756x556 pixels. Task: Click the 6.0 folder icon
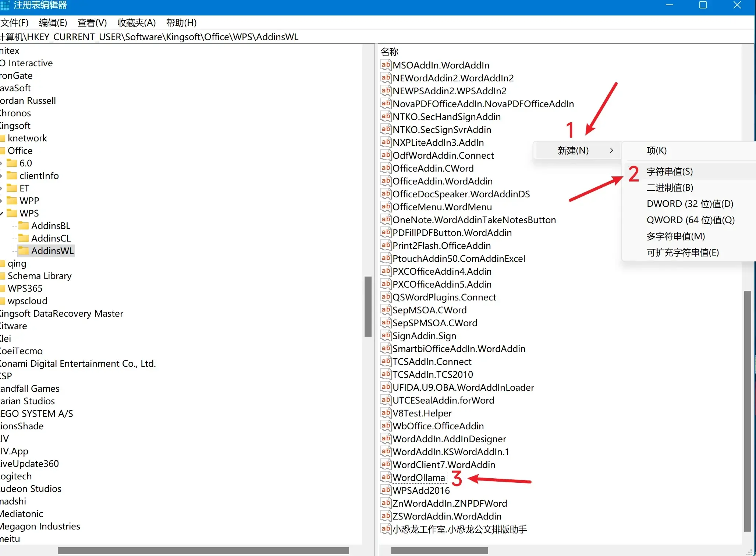coord(12,163)
